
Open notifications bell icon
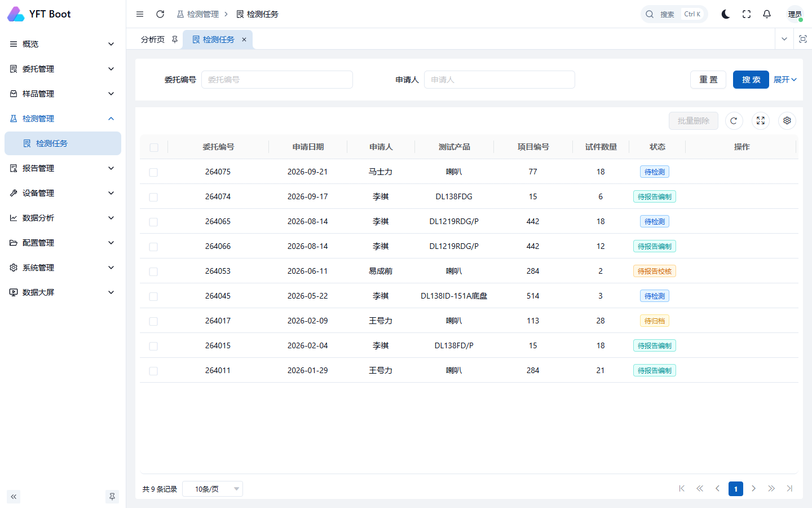767,14
